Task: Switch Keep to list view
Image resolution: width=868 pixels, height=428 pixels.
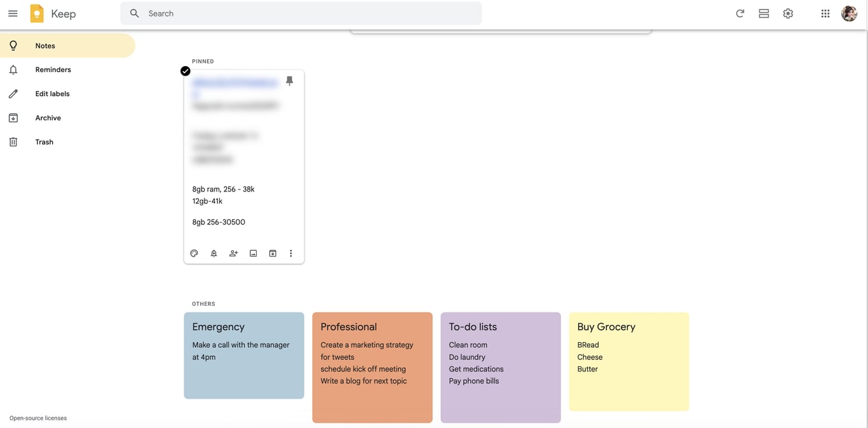Action: click(763, 13)
